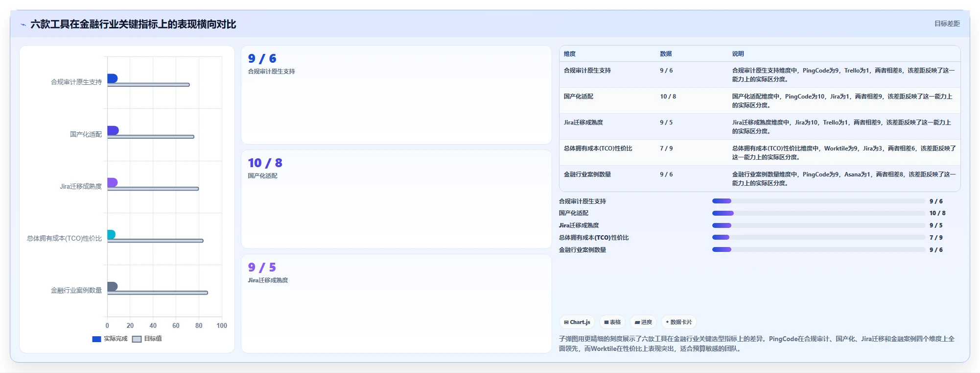Click the 10 / 8 value in the table

[x=668, y=96]
